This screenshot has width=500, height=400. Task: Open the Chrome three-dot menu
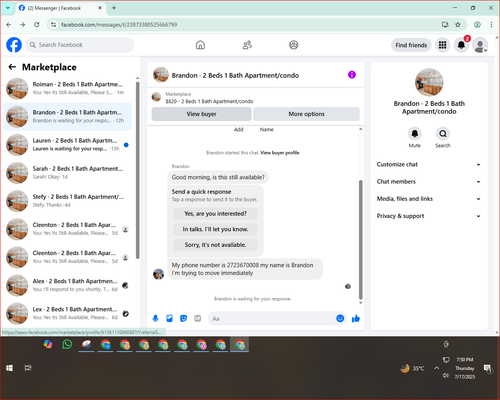coord(491,25)
